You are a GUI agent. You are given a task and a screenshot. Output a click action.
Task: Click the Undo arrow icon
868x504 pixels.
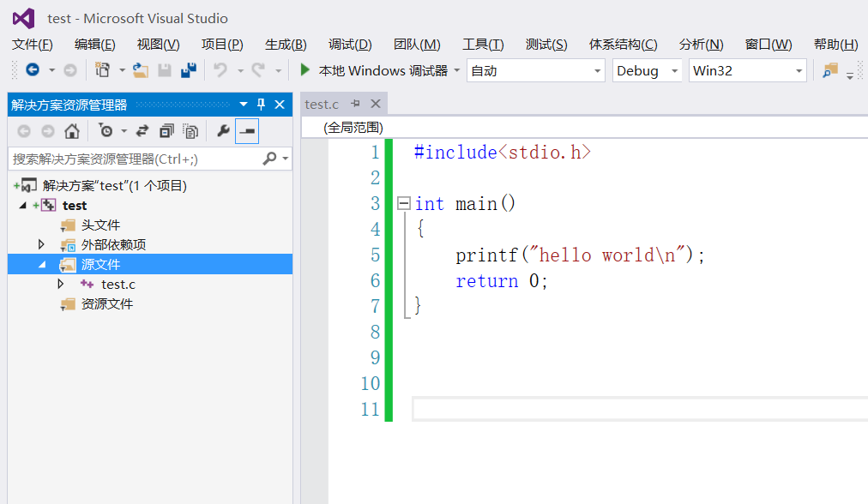[220, 69]
